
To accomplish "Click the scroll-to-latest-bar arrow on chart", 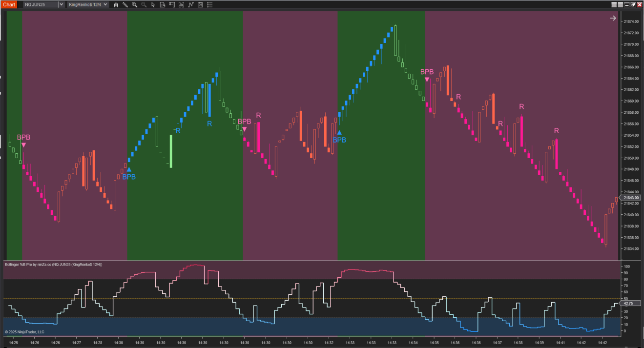I will 613,18.
